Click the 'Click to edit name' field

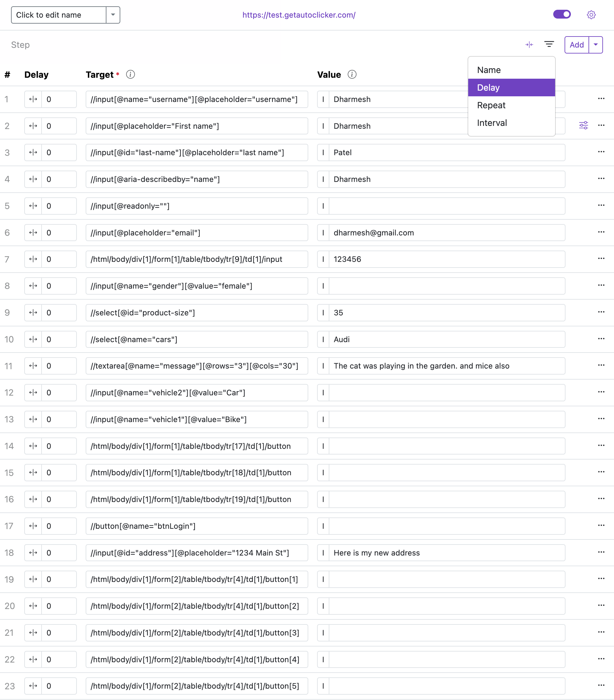pyautogui.click(x=58, y=15)
